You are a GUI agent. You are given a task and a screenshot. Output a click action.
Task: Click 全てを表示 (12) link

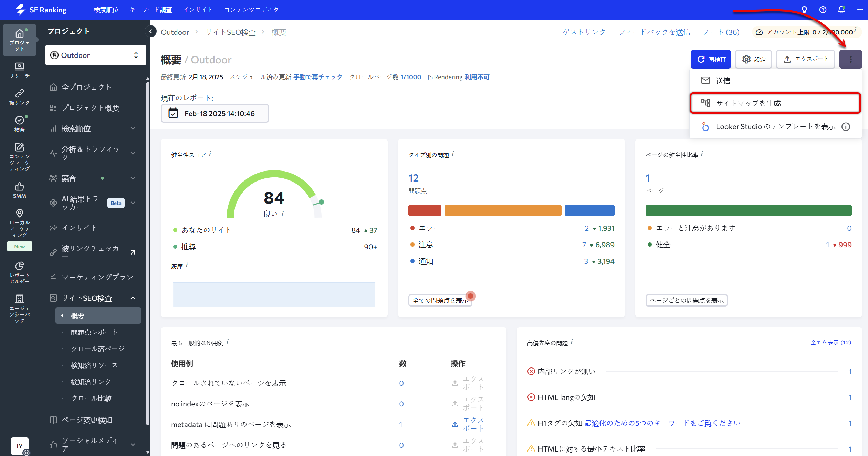(831, 342)
